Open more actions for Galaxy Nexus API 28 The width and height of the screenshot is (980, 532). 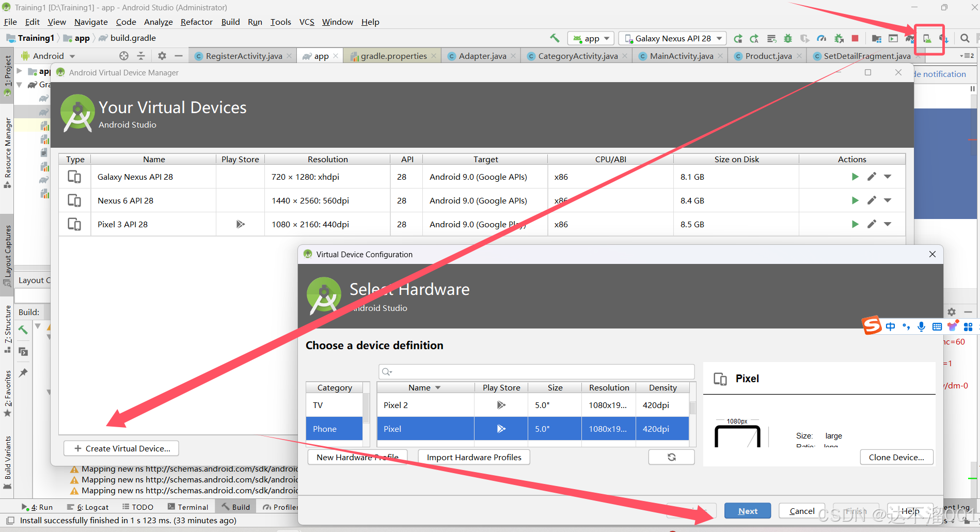coord(888,177)
